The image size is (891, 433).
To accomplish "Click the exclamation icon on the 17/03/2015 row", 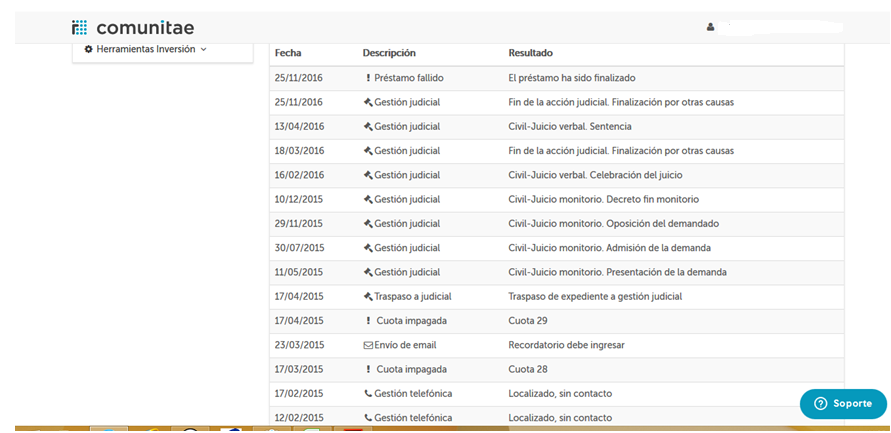I will coord(368,370).
